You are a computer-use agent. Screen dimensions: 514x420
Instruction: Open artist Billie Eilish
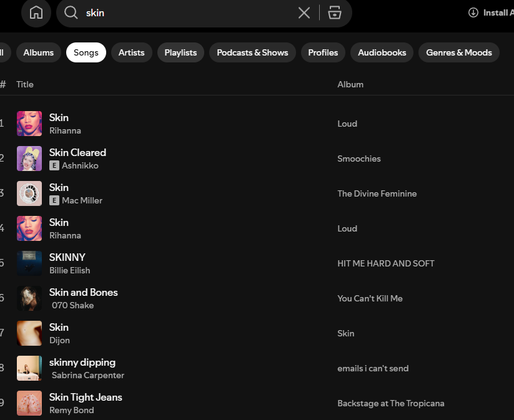click(x=69, y=271)
